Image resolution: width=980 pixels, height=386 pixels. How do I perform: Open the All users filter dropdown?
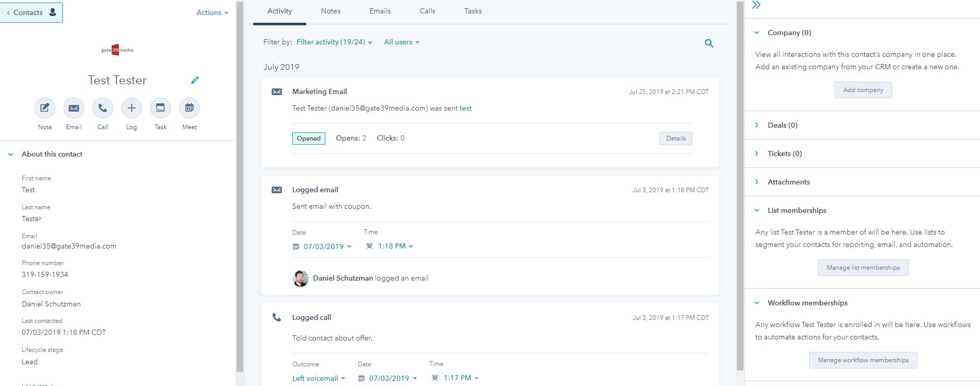(402, 42)
